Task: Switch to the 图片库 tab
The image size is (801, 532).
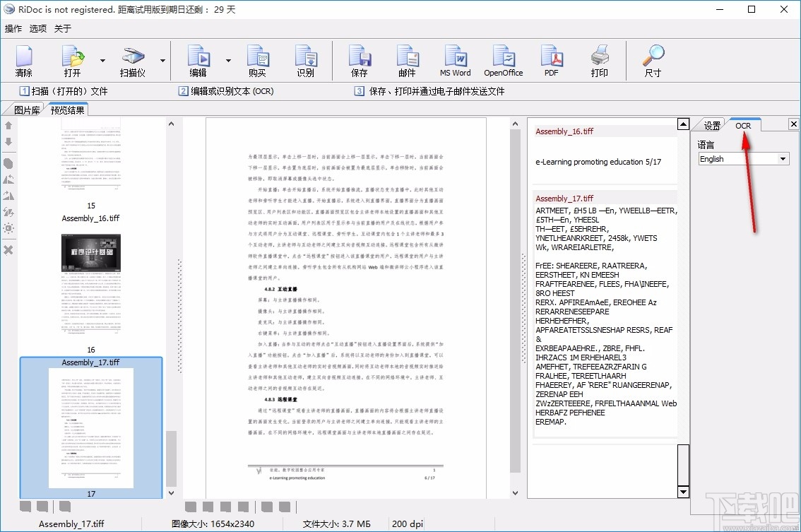Action: point(27,110)
